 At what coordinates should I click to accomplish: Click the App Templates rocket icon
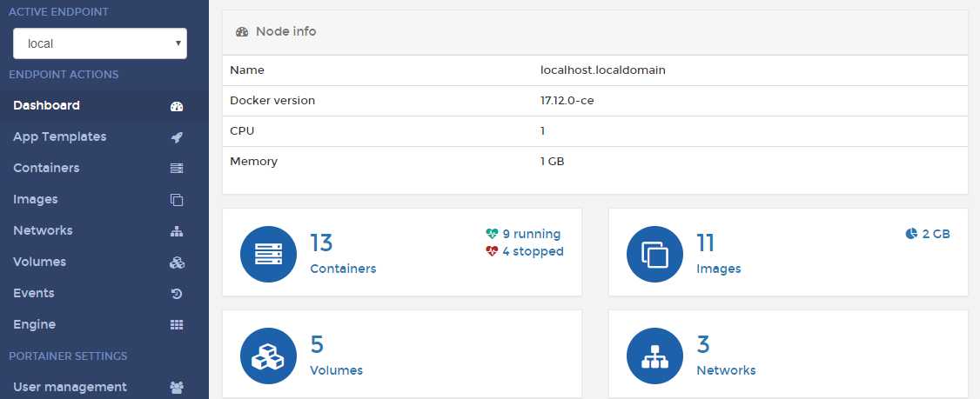point(177,137)
